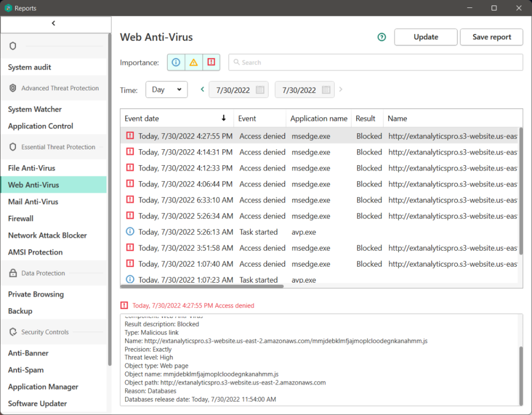Toggle critical events importance filter
Screen dimensions: 532x415
pos(211,62)
